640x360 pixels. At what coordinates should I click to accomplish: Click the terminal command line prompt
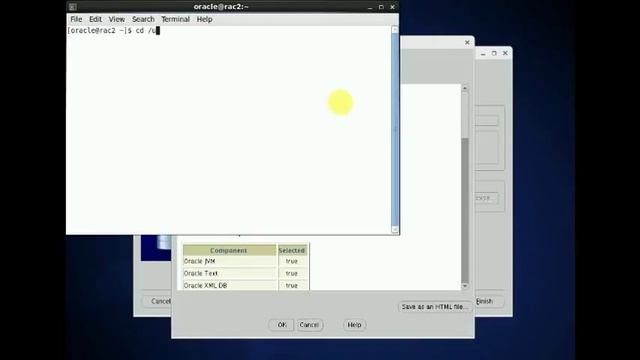[113, 31]
